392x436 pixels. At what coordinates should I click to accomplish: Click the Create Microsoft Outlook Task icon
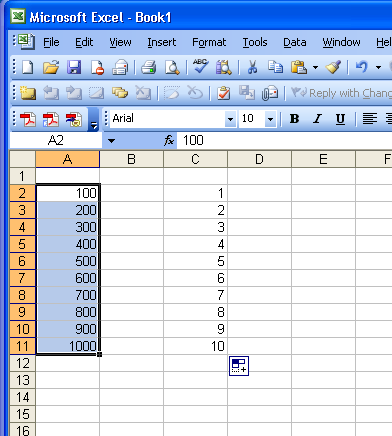click(223, 93)
